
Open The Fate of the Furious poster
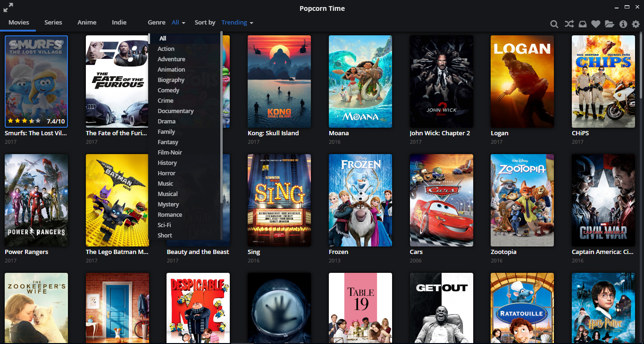(x=117, y=82)
